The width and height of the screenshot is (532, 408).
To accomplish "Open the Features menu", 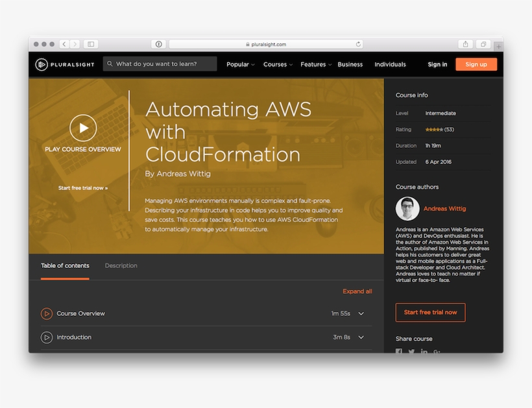I will tap(315, 64).
